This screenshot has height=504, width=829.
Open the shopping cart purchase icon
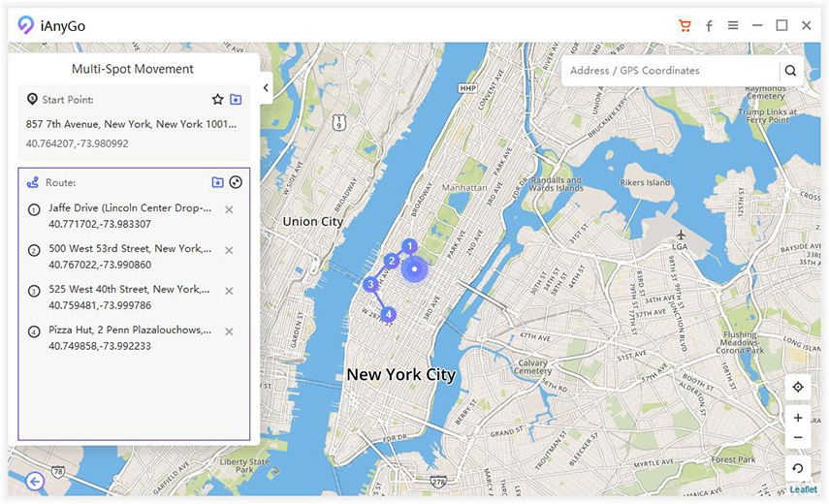(x=685, y=25)
